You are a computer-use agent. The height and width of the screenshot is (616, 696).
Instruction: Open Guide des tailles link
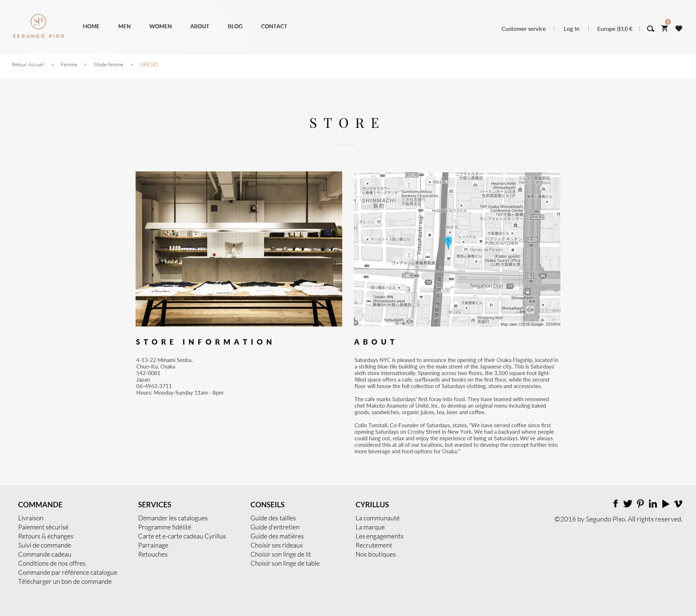(x=273, y=518)
